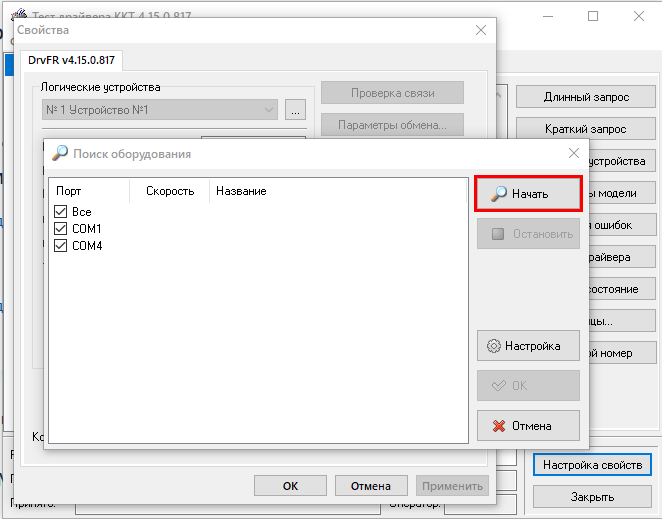Close the Поиск оборудования dialog
The width and height of the screenshot is (662, 519).
(573, 153)
